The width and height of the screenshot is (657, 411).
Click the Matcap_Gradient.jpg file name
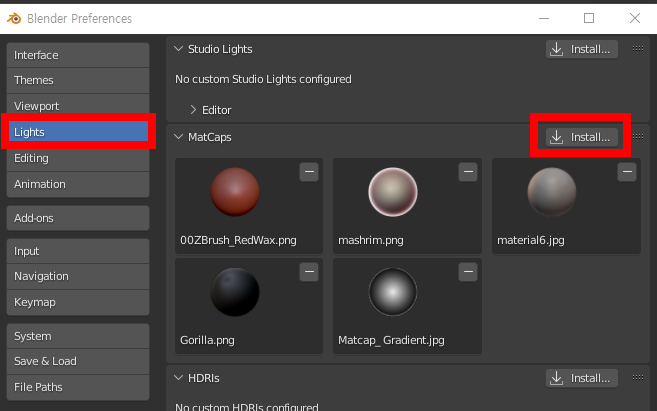[x=391, y=340]
